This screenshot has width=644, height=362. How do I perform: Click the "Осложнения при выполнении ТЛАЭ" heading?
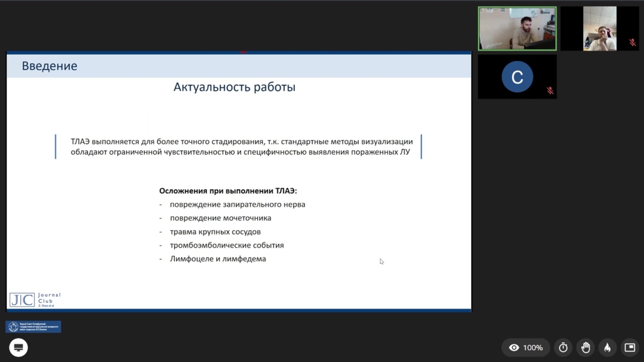[228, 191]
